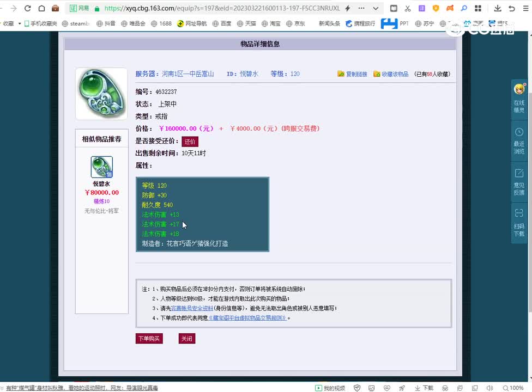Click the ¥80000.00 similar item price

pos(101,192)
